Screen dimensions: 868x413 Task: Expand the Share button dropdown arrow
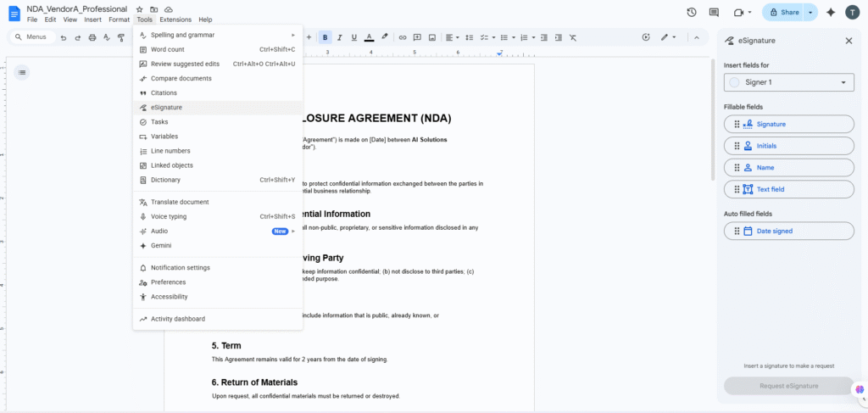pos(810,13)
